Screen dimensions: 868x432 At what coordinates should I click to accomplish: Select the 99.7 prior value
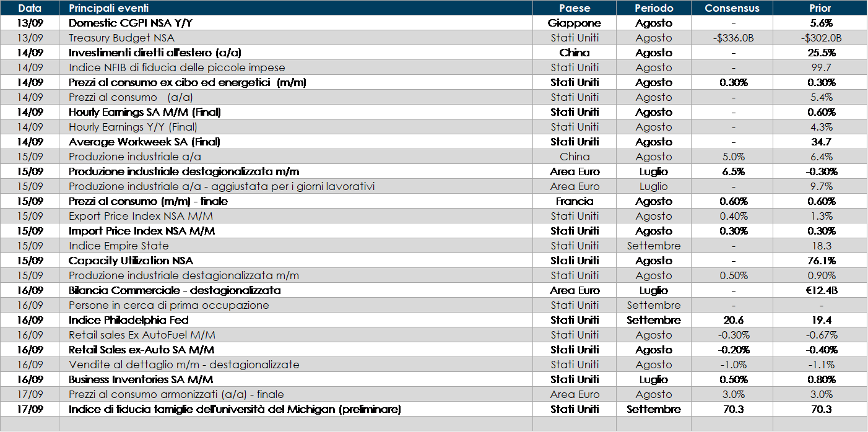click(x=821, y=67)
